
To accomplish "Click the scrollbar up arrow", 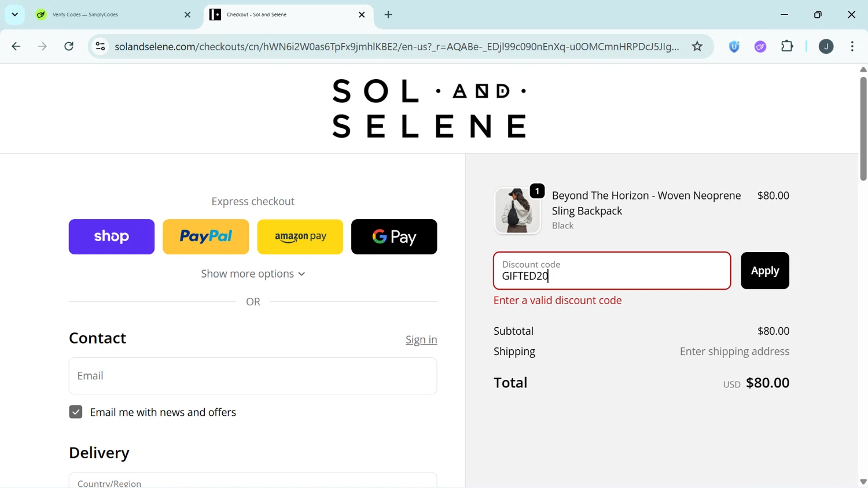I will 863,69.
